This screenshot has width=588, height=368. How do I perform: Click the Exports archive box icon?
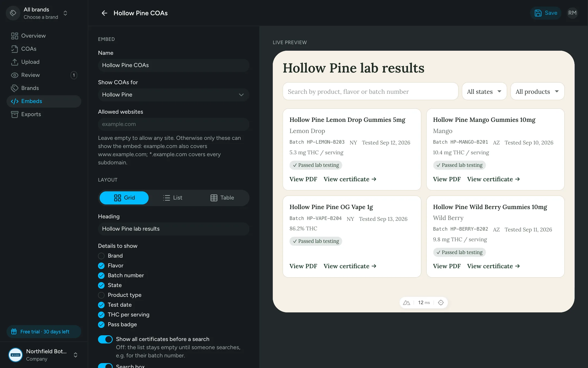[x=14, y=114]
